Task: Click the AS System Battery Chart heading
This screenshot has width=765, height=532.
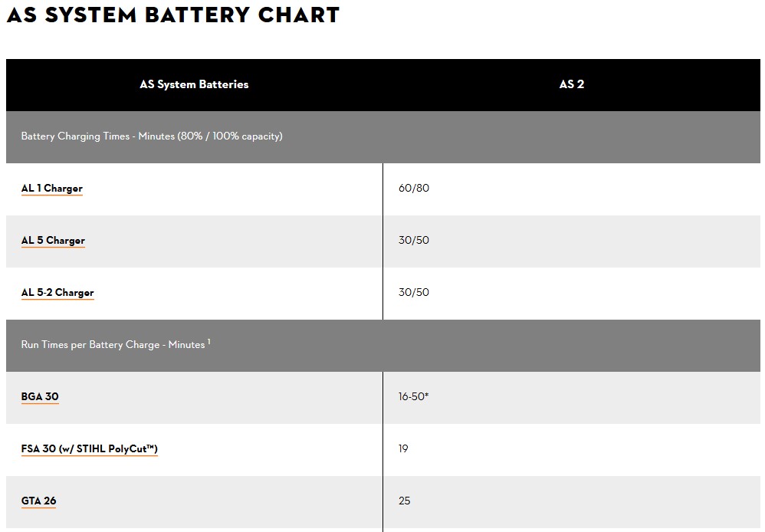Action: [x=173, y=15]
